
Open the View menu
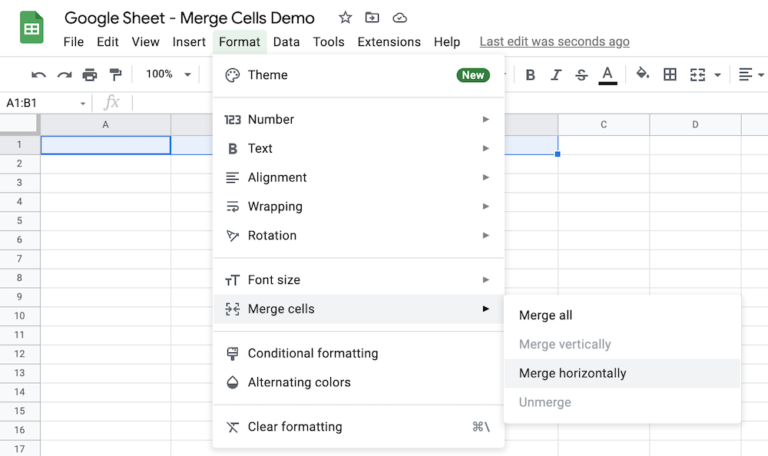(x=145, y=42)
